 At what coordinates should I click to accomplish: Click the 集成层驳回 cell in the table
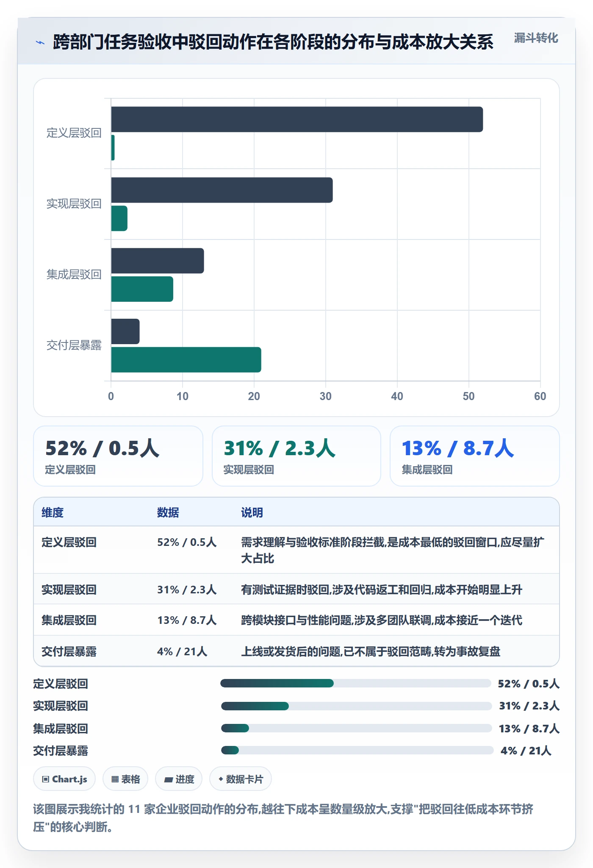(69, 620)
